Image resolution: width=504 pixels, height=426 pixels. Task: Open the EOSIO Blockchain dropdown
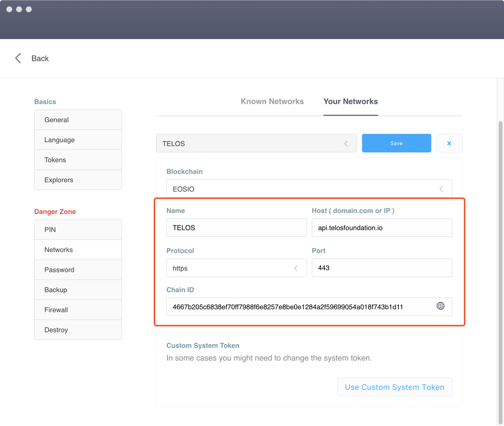(x=309, y=189)
